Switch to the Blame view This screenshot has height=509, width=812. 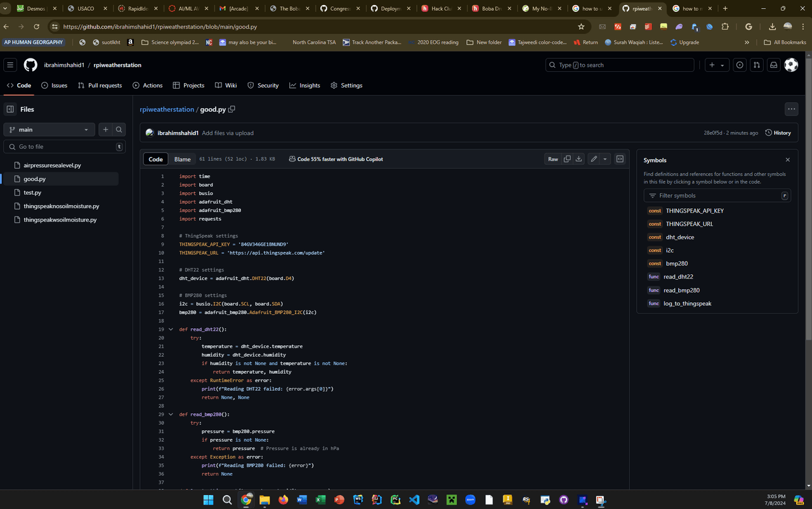pos(182,159)
